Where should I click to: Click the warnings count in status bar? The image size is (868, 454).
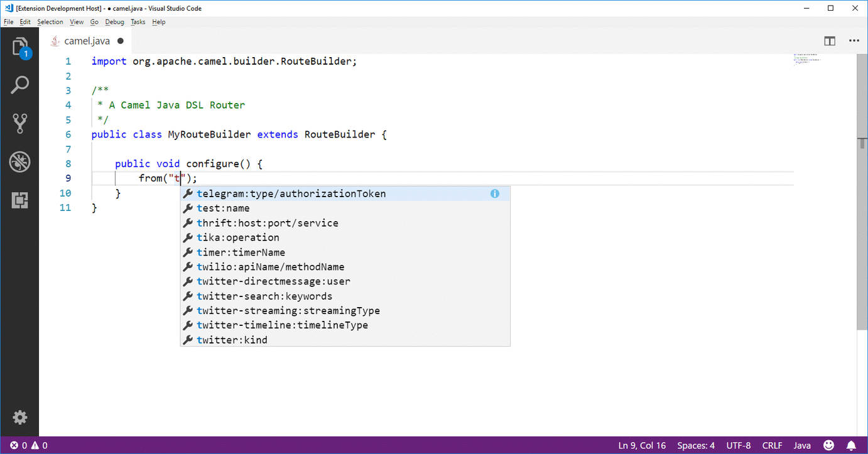click(40, 445)
